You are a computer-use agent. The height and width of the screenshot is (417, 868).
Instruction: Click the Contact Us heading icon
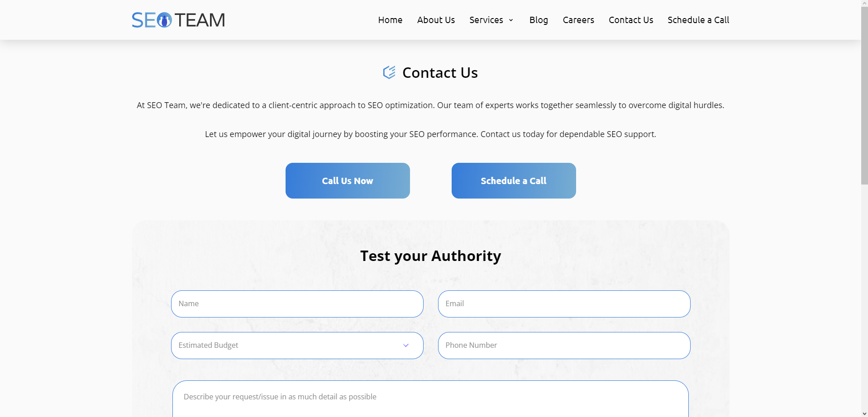[389, 72]
